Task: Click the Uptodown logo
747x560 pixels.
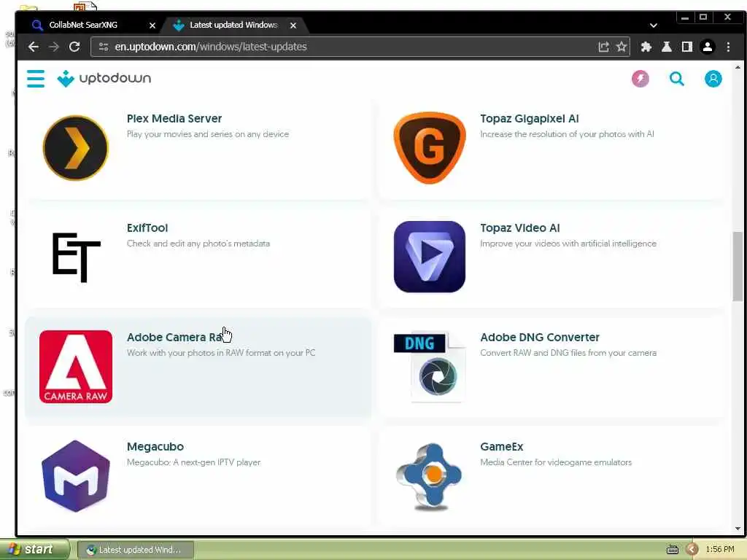Action: (x=104, y=79)
